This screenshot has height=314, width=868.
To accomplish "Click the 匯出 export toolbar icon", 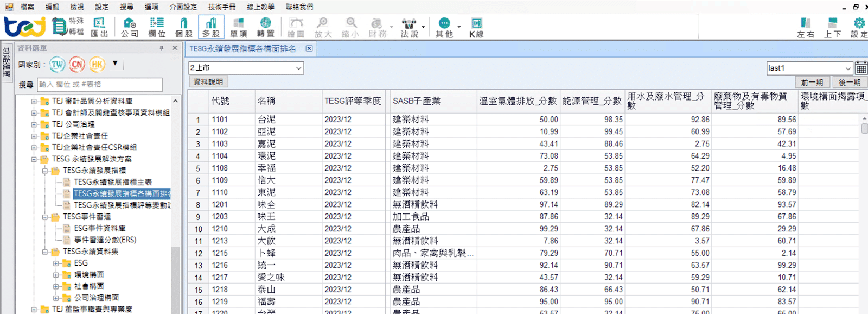I will pos(99,27).
